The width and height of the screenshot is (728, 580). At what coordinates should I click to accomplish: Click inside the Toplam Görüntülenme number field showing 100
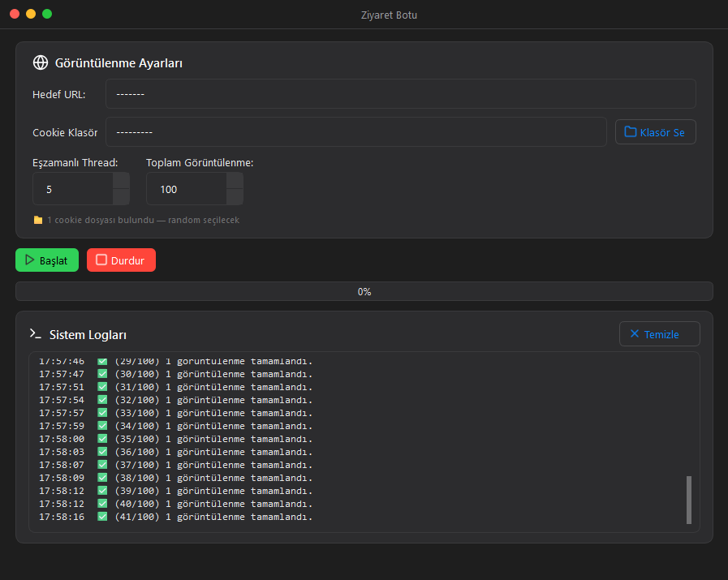coord(187,189)
